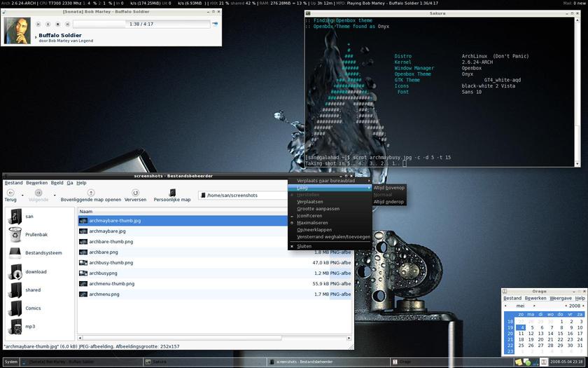
Task: Click the Persoonlijke map home icon
Action: [x=172, y=193]
